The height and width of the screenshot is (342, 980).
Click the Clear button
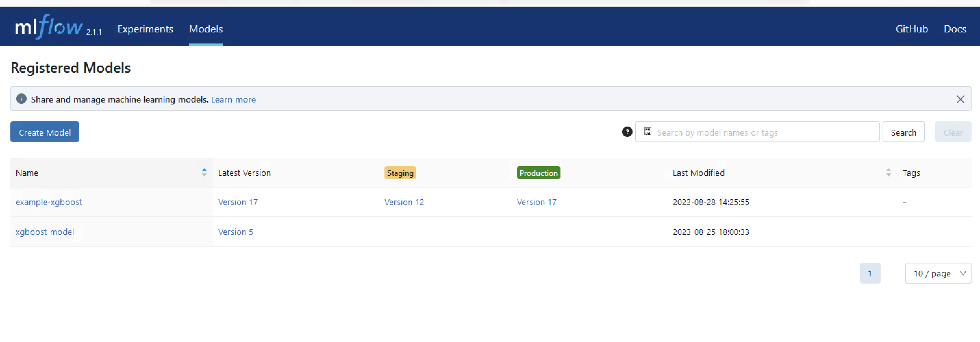click(953, 132)
